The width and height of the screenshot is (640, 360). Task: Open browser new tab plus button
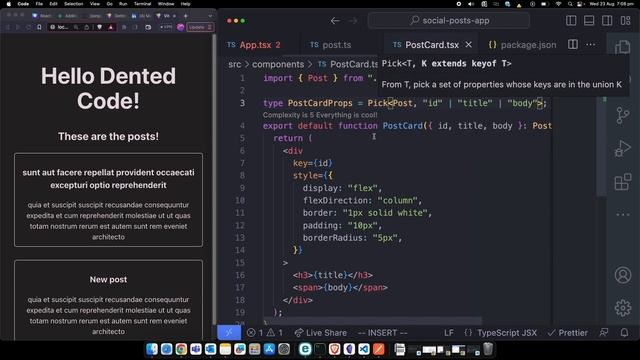[185, 16]
